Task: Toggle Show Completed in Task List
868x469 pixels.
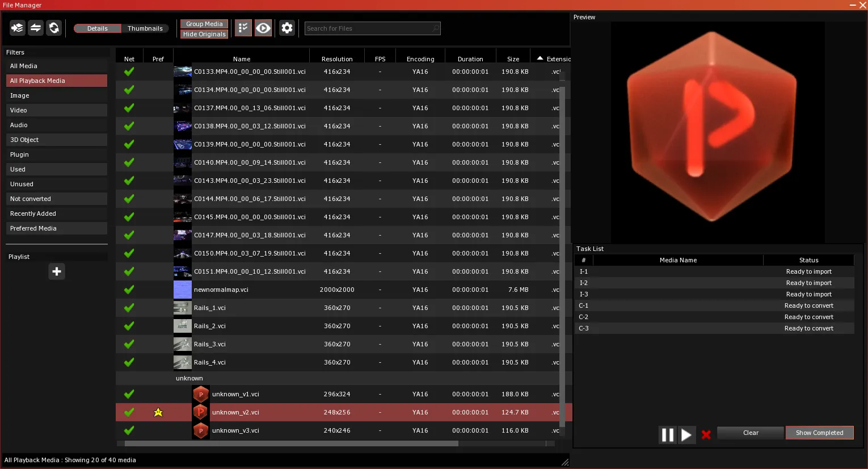Action: [819, 433]
